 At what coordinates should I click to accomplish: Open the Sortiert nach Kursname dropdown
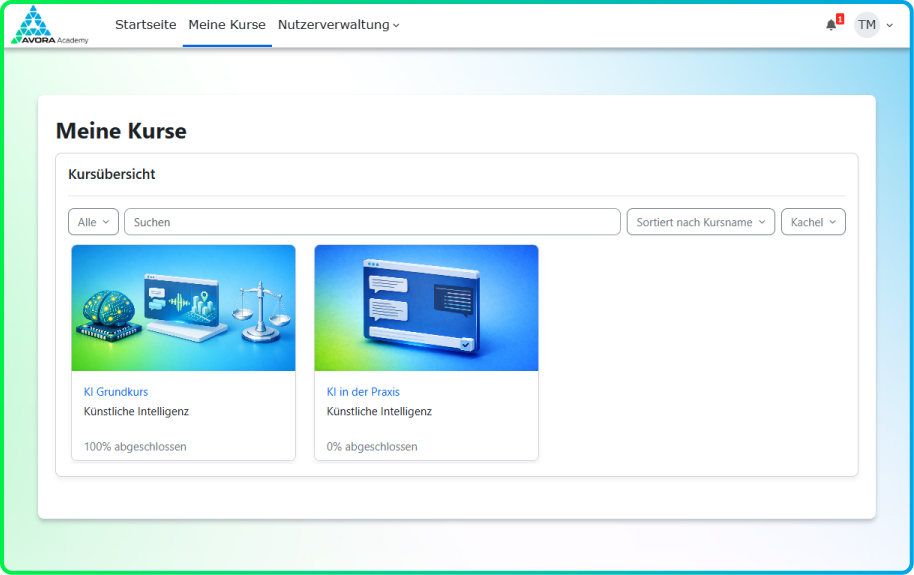[701, 222]
